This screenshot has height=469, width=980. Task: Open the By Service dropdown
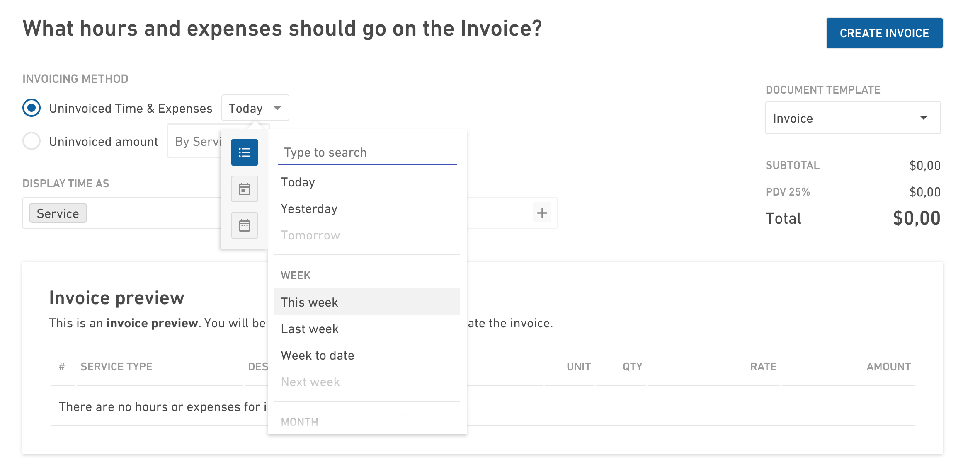click(194, 141)
